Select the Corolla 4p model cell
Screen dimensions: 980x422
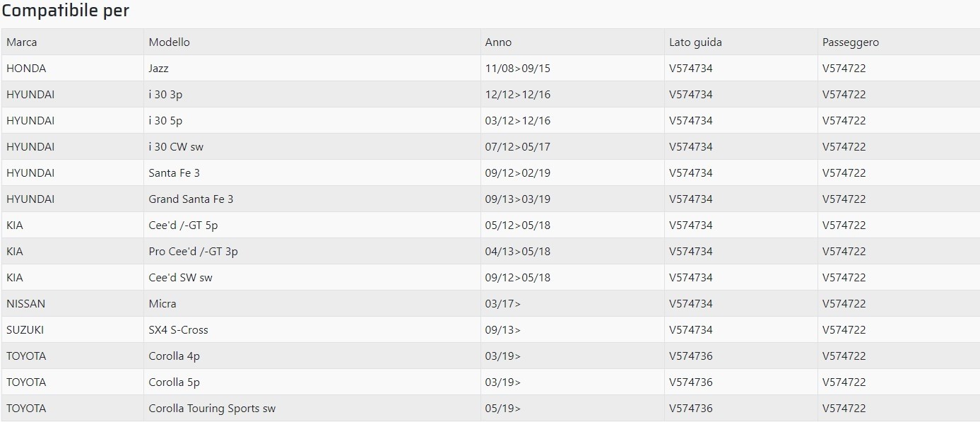click(x=174, y=356)
